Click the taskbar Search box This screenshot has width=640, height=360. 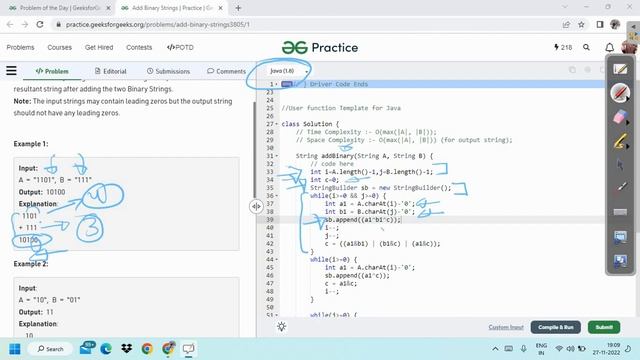50,349
